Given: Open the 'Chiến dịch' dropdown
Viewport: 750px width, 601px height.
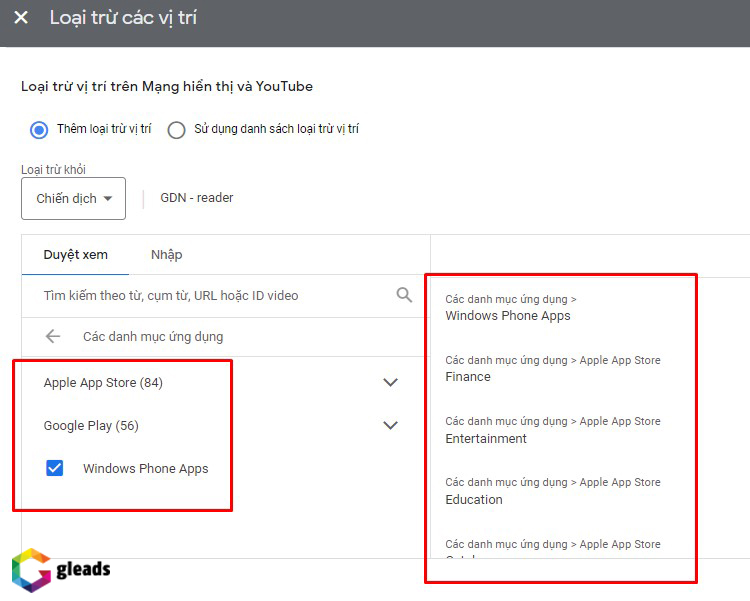Looking at the screenshot, I should point(73,198).
